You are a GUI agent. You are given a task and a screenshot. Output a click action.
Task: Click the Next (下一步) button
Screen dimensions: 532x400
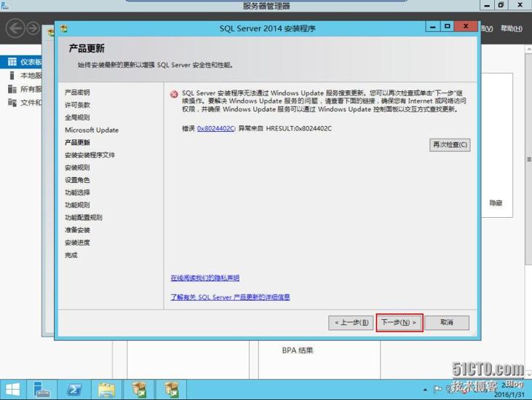click(x=400, y=322)
